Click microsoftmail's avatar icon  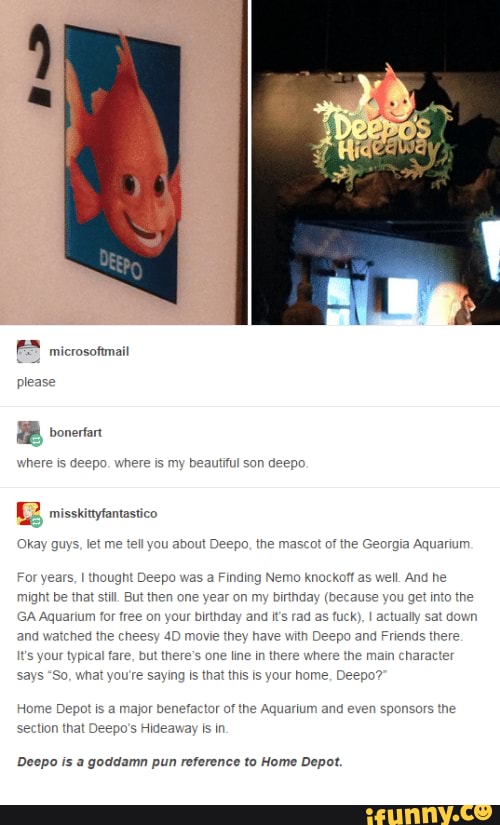[x=28, y=351]
